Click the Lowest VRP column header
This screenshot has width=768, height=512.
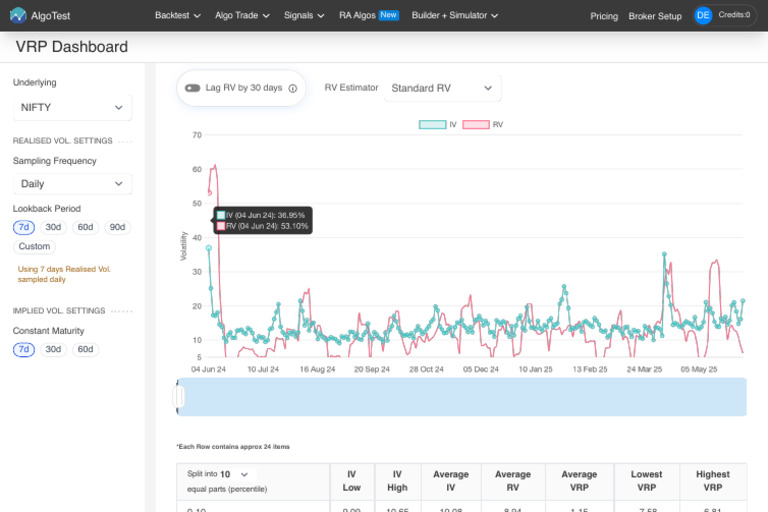[646, 481]
